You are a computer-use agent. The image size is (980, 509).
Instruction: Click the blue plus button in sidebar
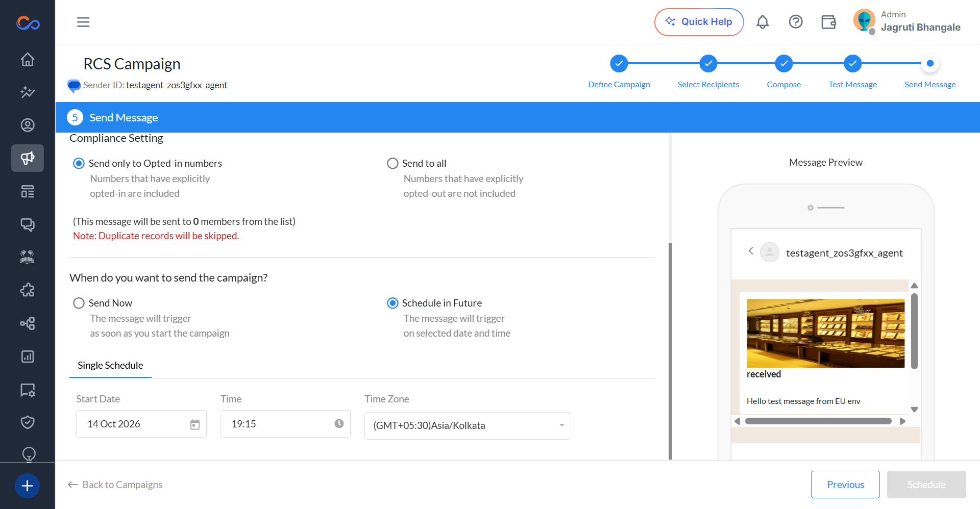click(x=28, y=486)
